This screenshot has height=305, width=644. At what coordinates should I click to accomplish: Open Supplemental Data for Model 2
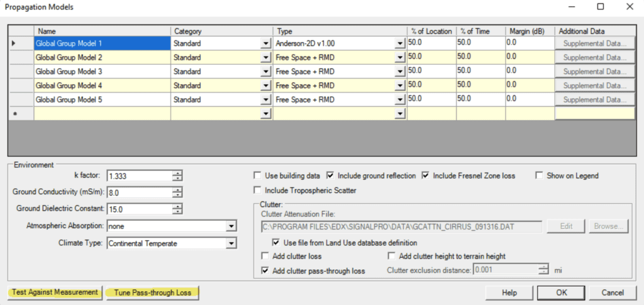(x=594, y=58)
